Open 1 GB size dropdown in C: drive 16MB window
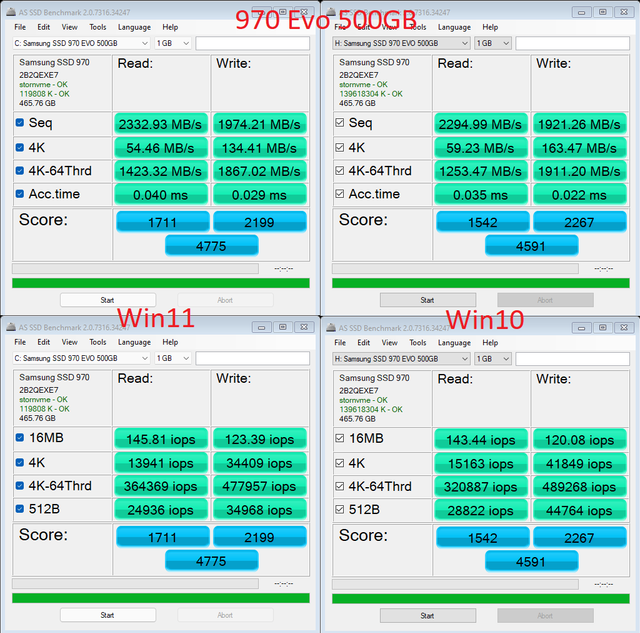This screenshot has height=633, width=640. click(173, 358)
